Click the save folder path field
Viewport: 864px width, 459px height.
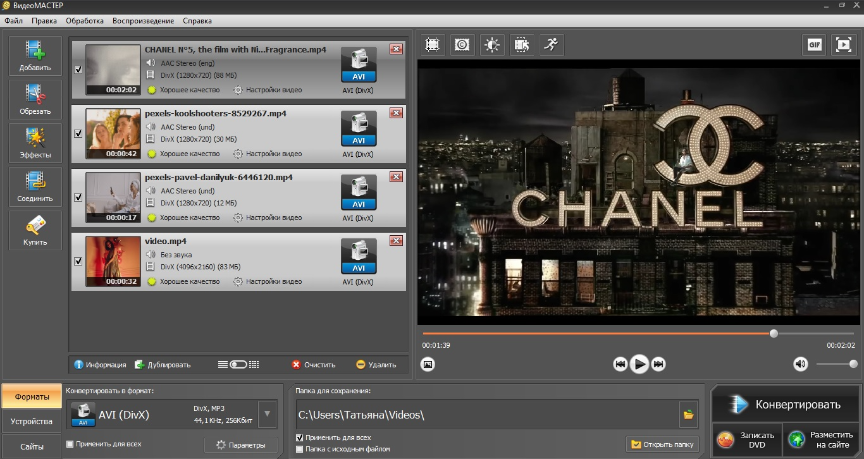(488, 415)
